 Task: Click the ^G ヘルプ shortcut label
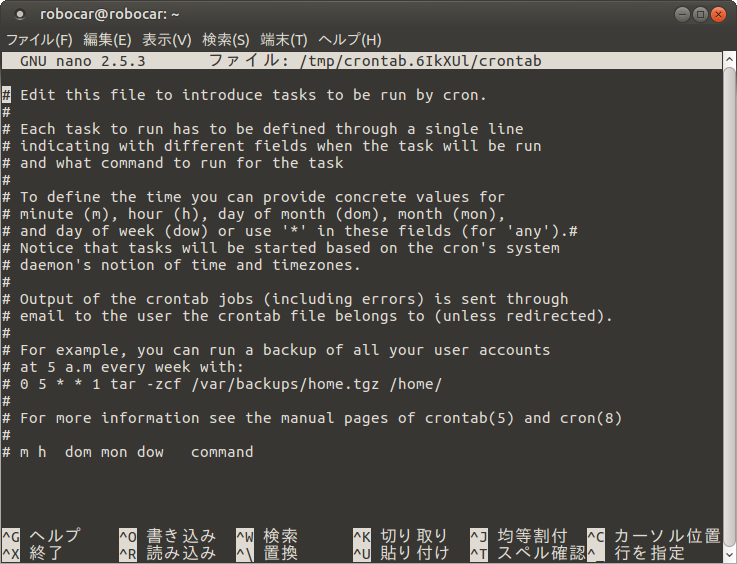point(41,536)
